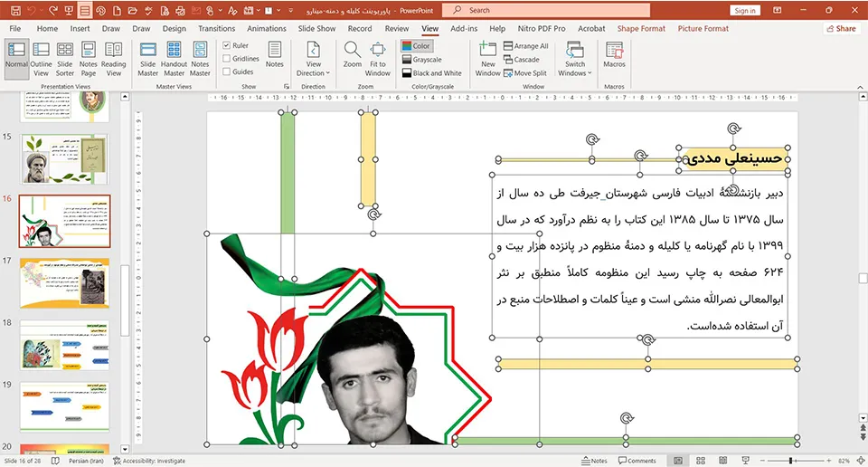Viewport: 868px width, 467px height.
Task: Enable the Gridlines checkbox
Action: 226,58
